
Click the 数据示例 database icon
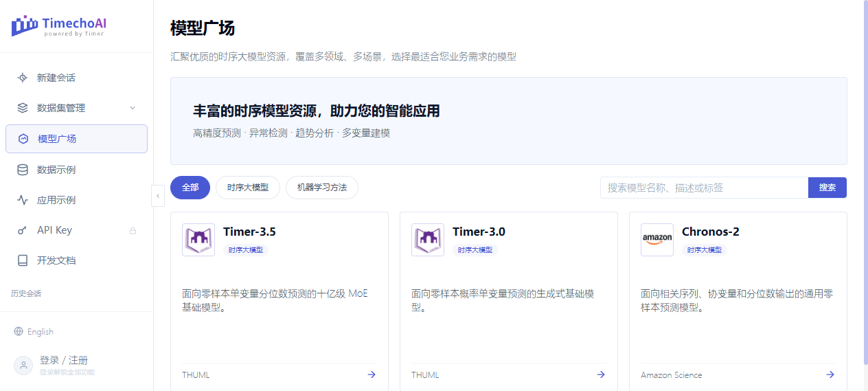[23, 170]
